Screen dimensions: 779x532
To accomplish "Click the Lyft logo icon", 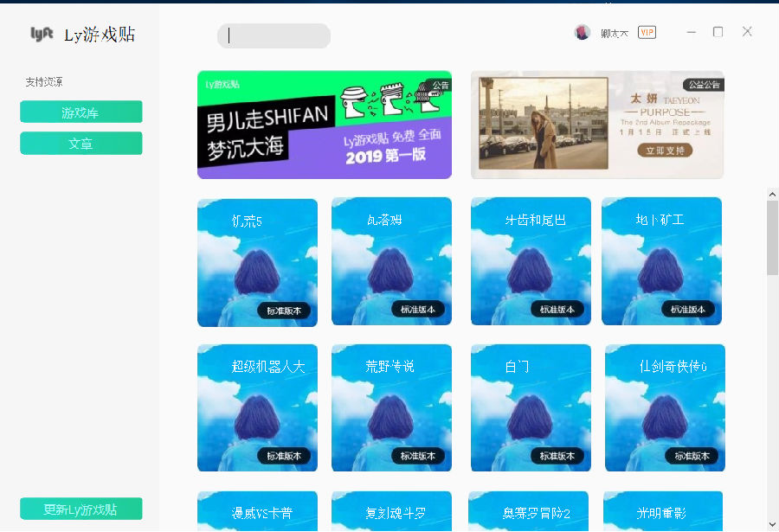I will tap(42, 35).
